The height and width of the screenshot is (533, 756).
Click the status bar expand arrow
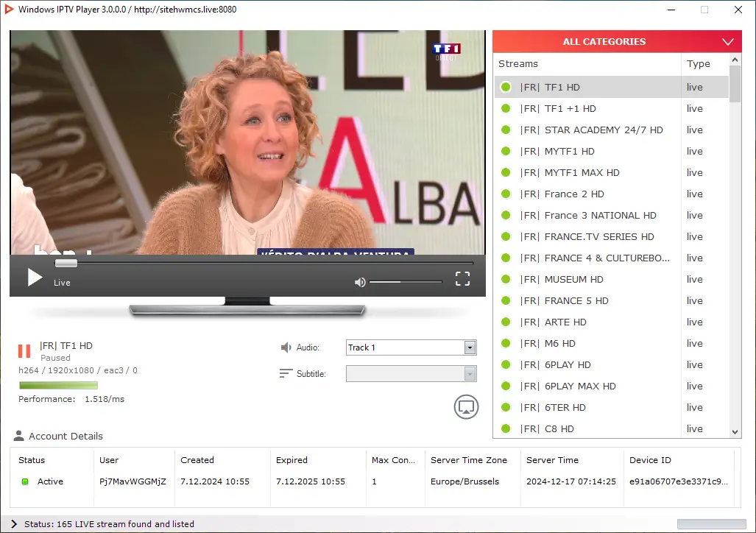pos(14,524)
